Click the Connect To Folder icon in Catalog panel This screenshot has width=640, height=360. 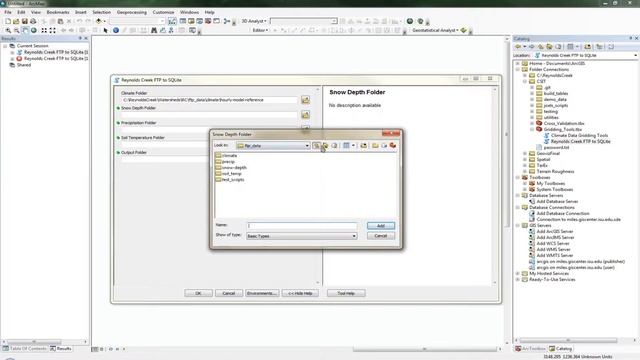(x=588, y=47)
